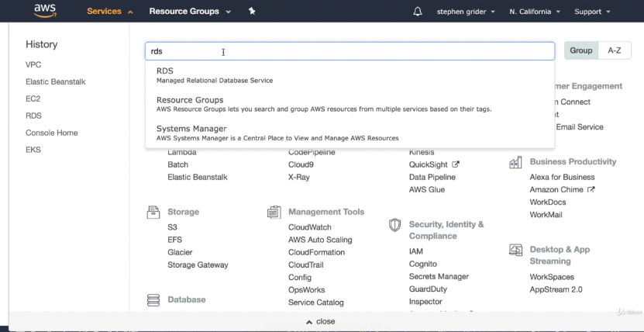Open Alexa for Business

[x=563, y=177]
